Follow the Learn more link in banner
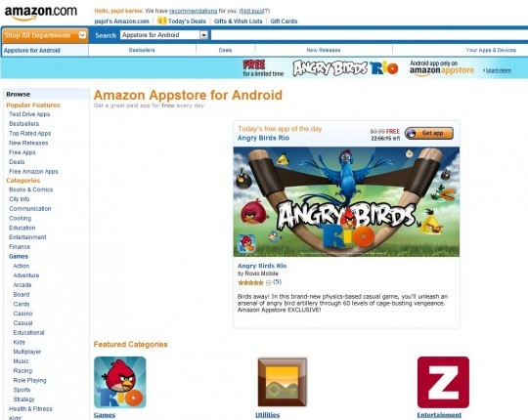 (x=499, y=70)
